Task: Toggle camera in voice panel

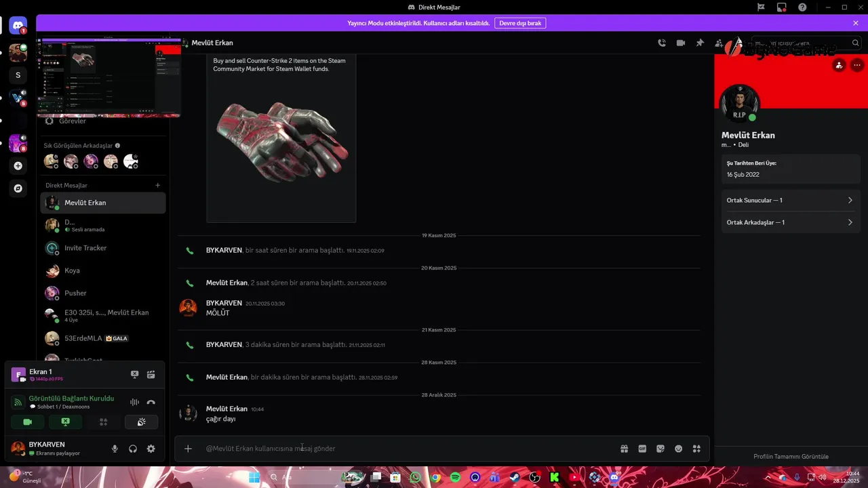Action: [27, 422]
